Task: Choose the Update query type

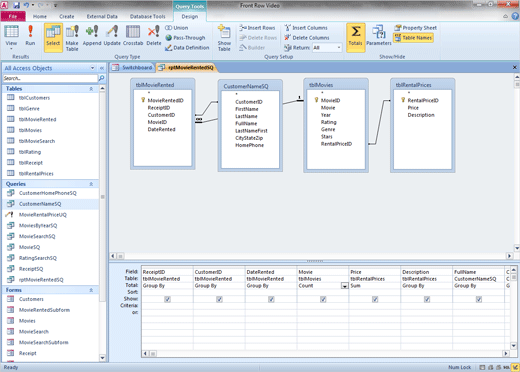Action: point(112,35)
